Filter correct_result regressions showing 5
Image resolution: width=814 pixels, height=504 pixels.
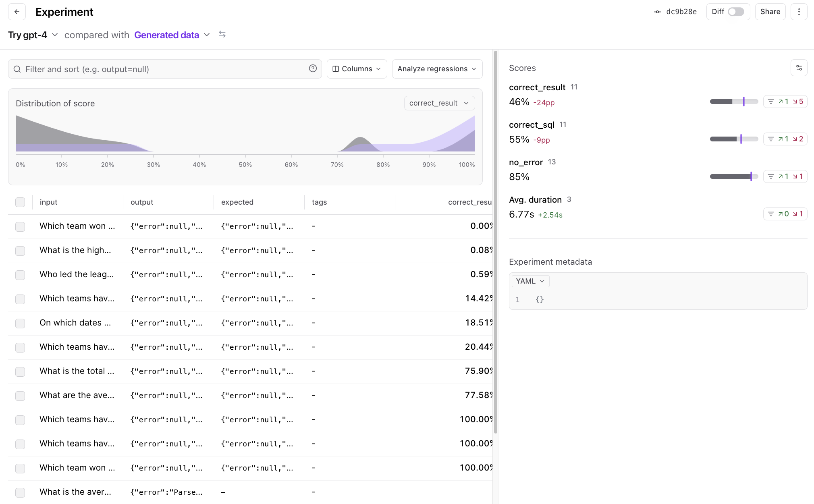798,102
